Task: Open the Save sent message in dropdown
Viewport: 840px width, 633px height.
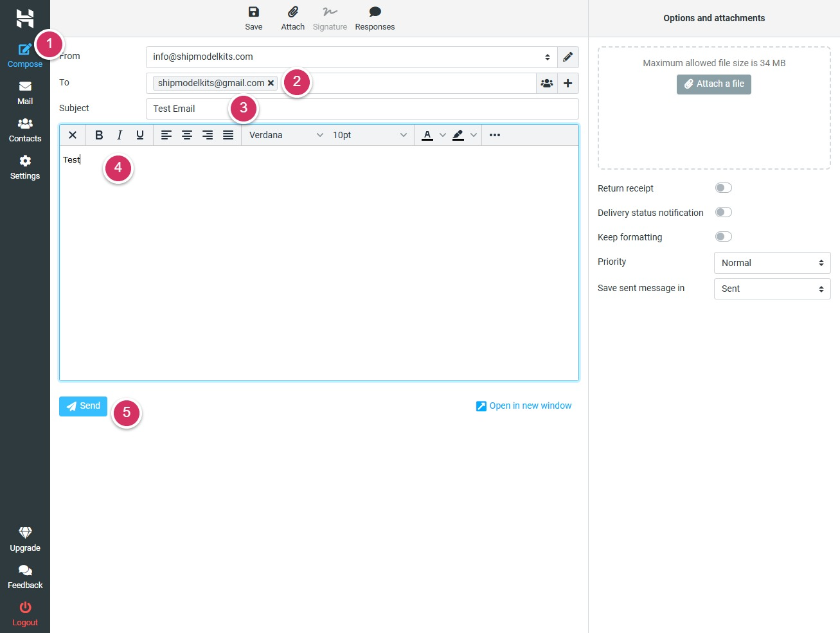Action: 772,289
